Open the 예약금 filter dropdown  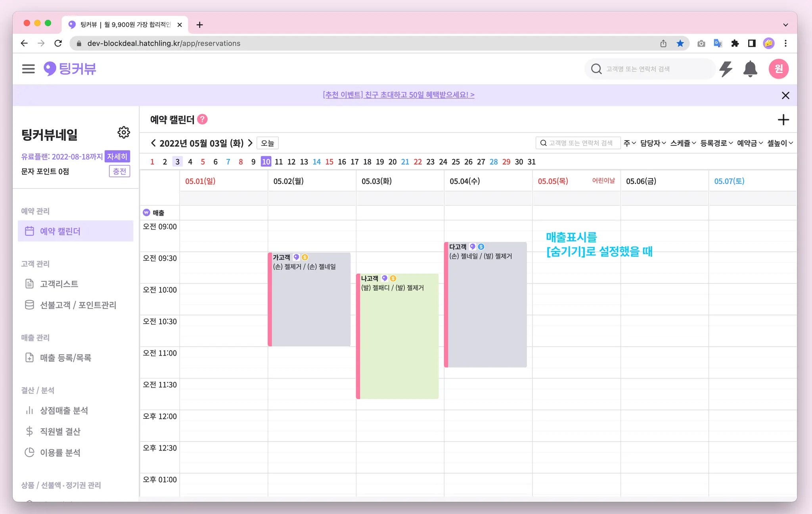point(749,143)
